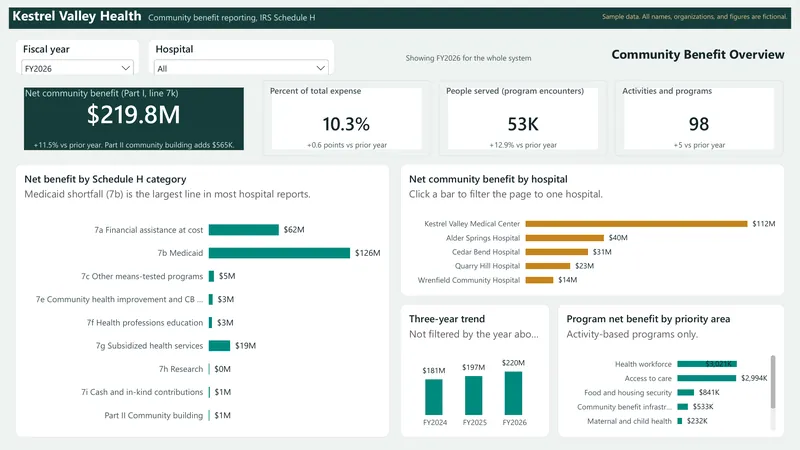Filter by Alder Springs Hospital bar

coord(565,238)
